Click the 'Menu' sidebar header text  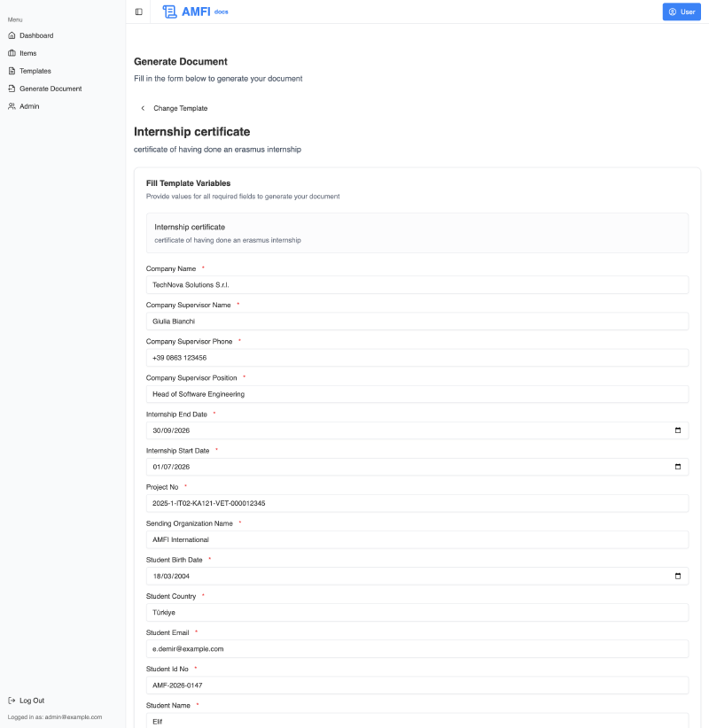click(15, 19)
